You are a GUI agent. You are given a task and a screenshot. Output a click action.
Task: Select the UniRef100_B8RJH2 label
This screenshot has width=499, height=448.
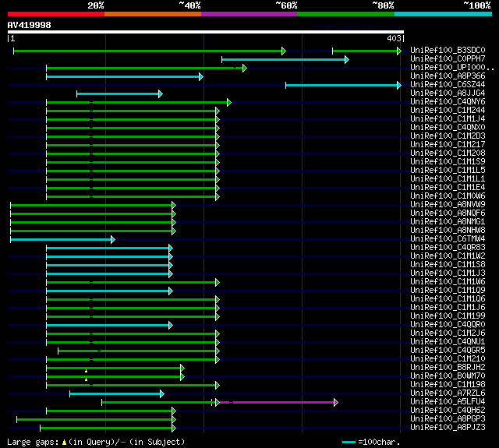click(x=448, y=368)
